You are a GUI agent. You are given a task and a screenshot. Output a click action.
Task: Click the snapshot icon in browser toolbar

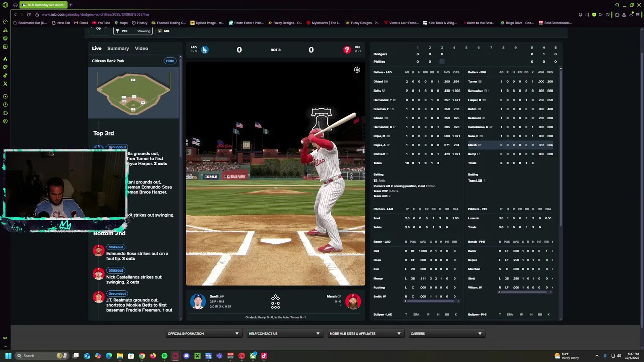[x=587, y=14]
